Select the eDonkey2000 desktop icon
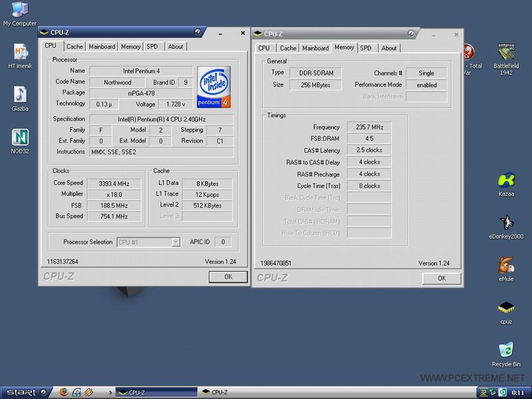532x399 pixels. (506, 223)
